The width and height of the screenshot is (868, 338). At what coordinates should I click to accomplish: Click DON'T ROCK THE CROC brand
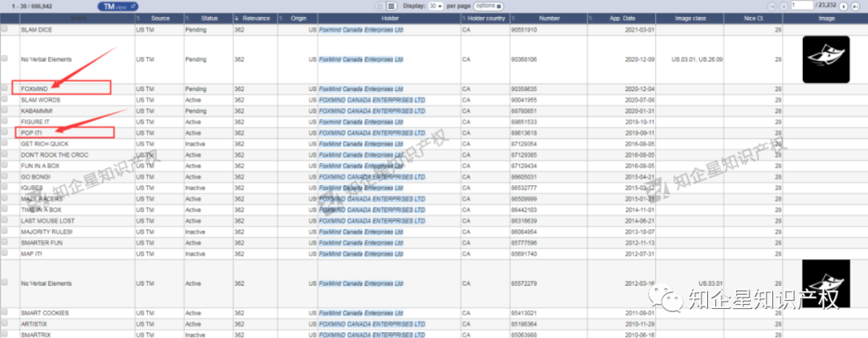coord(55,155)
